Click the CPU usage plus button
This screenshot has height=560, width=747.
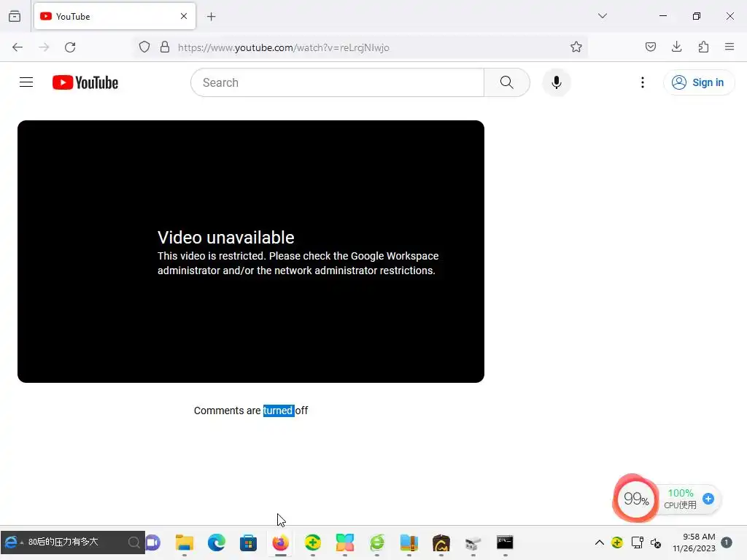point(708,499)
